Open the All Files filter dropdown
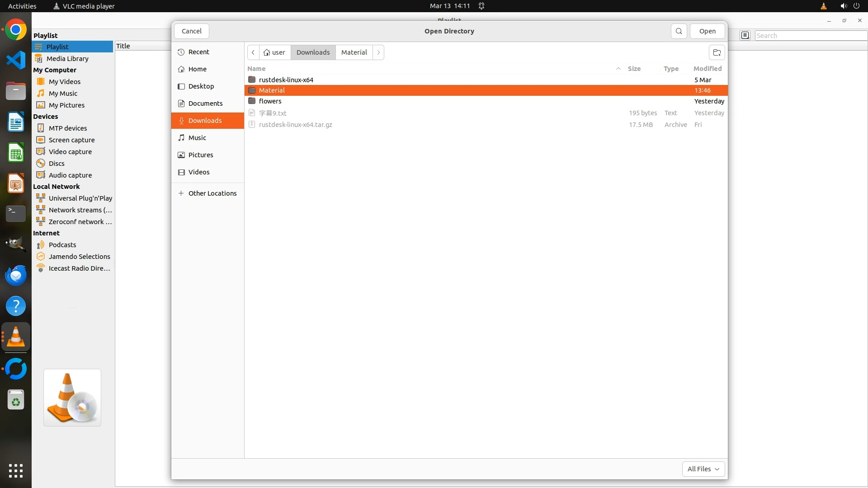868x488 pixels. (703, 469)
